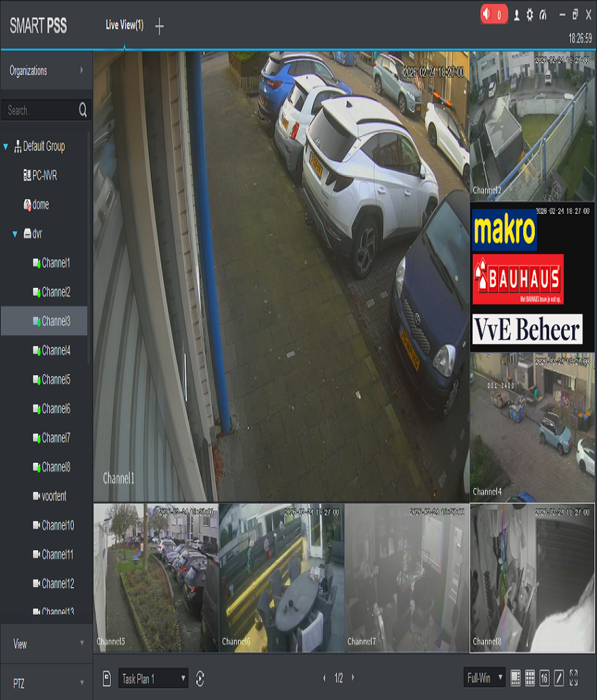Select the Live View(1) tab
The height and width of the screenshot is (700, 597).
(x=124, y=25)
